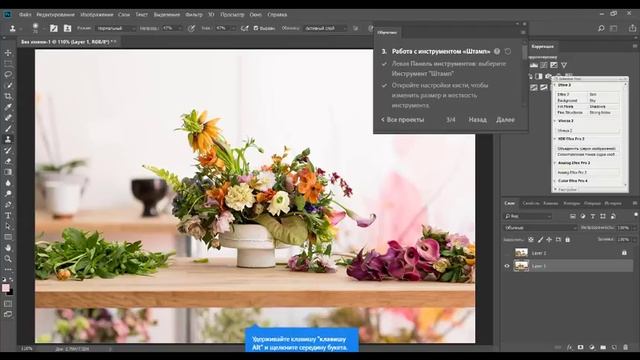Open the Файл menu

(x=25, y=14)
